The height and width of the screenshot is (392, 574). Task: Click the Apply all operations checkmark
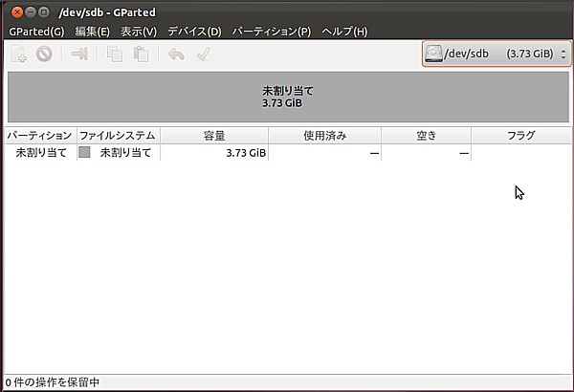coord(203,54)
